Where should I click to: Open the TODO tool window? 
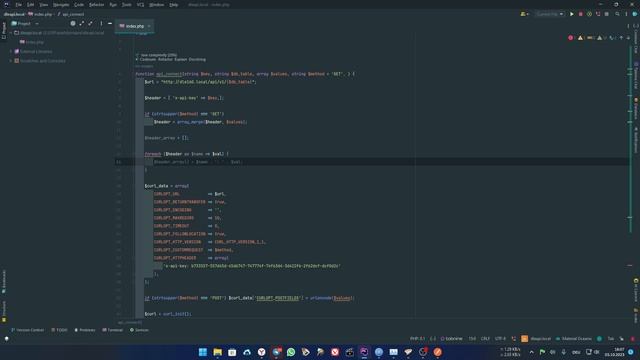60,330
